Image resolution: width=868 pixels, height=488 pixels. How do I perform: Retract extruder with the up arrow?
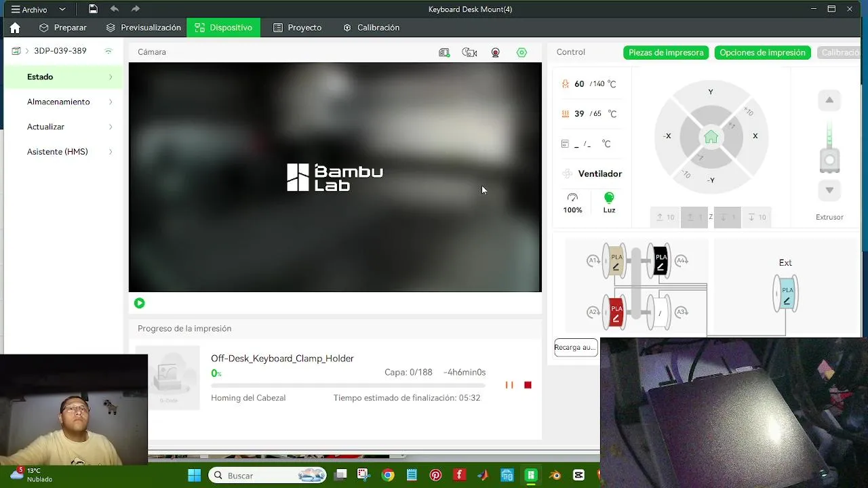point(829,100)
